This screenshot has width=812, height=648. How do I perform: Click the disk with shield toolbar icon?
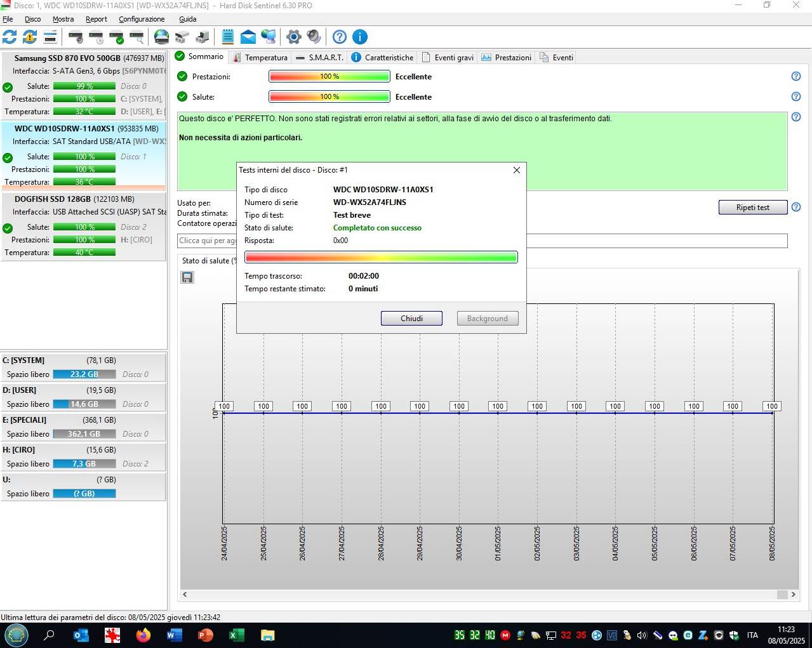(x=76, y=37)
